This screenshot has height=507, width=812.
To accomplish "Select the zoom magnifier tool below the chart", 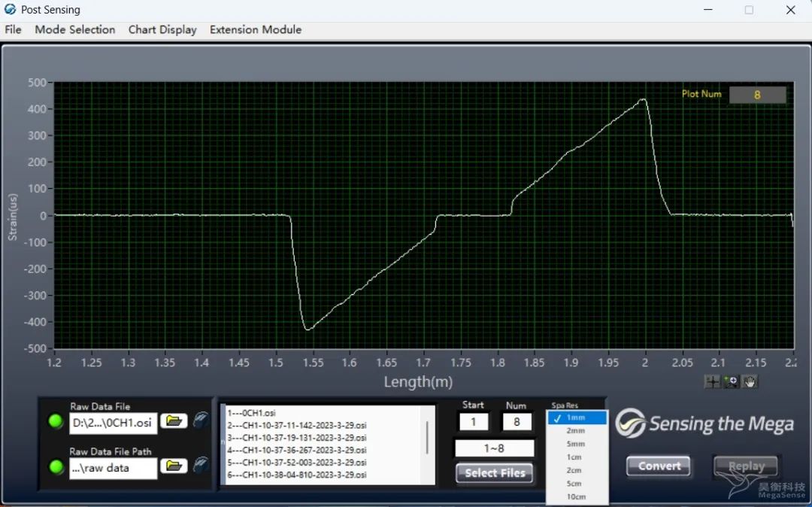I will tap(731, 381).
